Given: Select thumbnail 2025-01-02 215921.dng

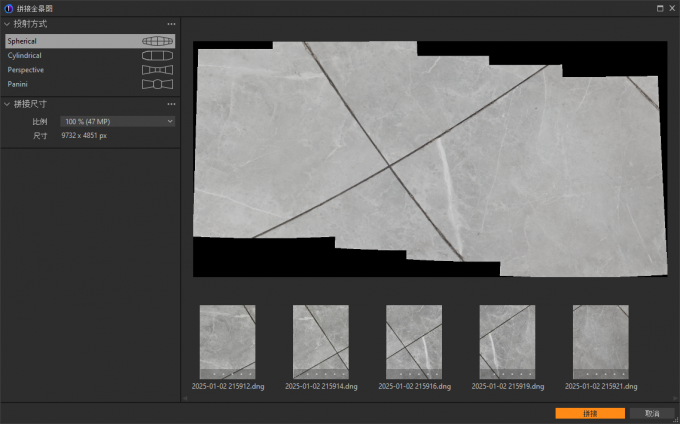Looking at the screenshot, I should pyautogui.click(x=601, y=342).
